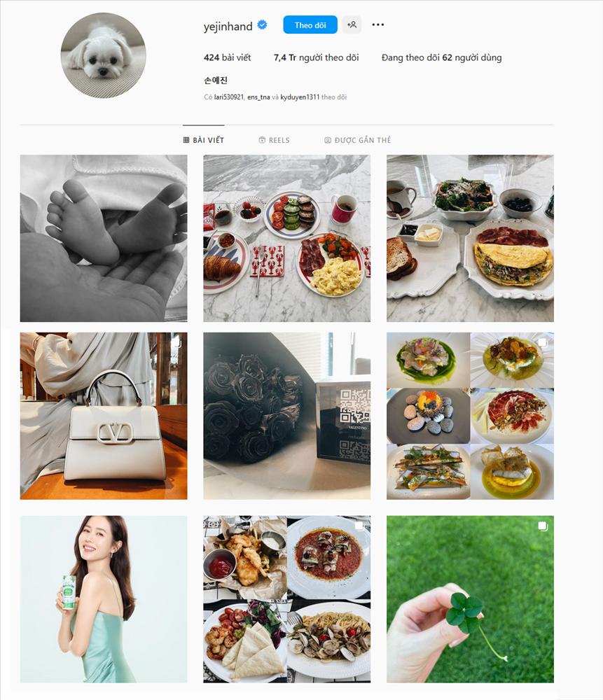Screen dimensions: 603x700
Task: Open the four-leaf clover post
Action: [470, 599]
